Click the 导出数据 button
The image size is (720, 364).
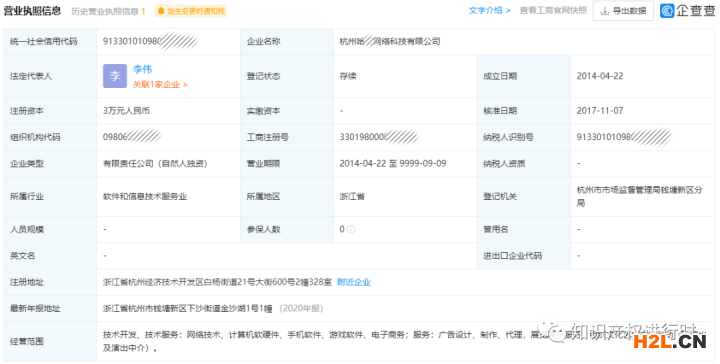pos(623,11)
